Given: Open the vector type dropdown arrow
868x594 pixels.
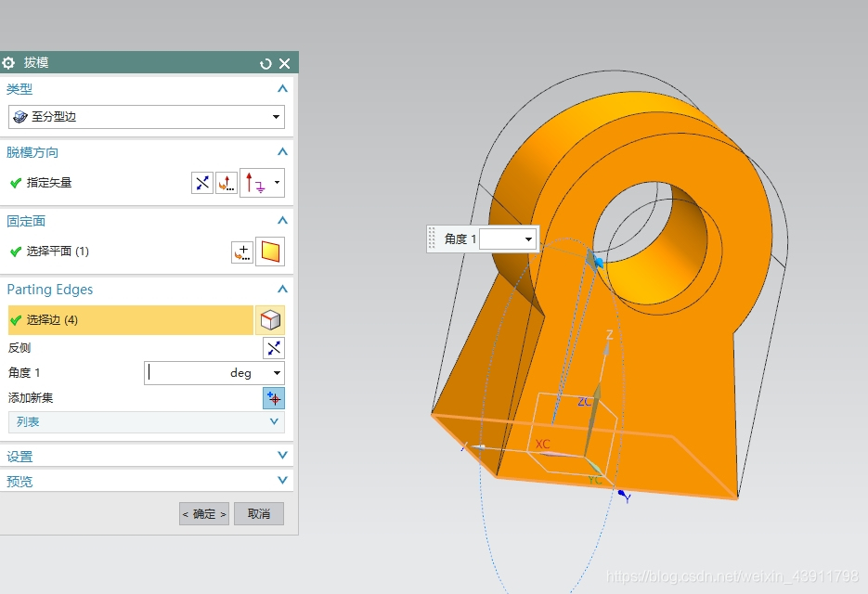Looking at the screenshot, I should coord(278,183).
